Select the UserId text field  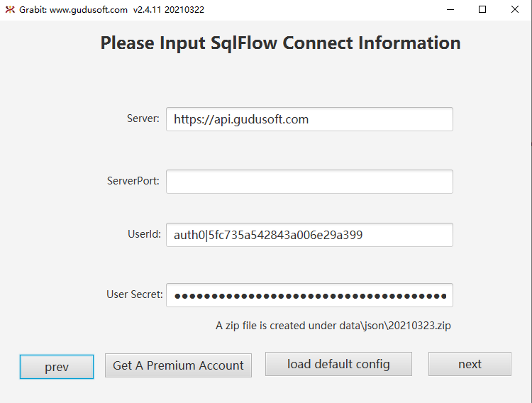(309, 235)
